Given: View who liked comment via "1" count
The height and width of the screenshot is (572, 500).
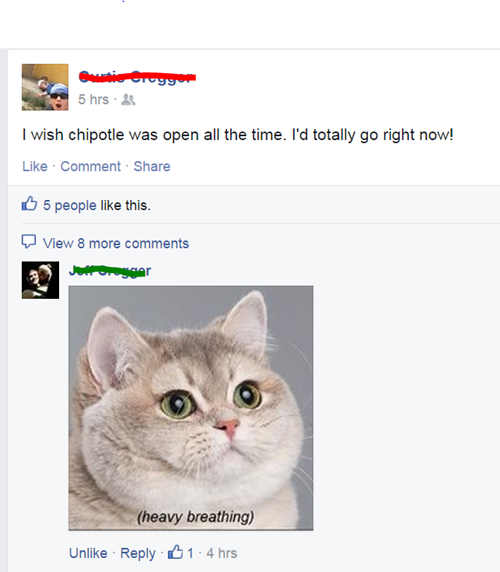Looking at the screenshot, I should [x=190, y=553].
